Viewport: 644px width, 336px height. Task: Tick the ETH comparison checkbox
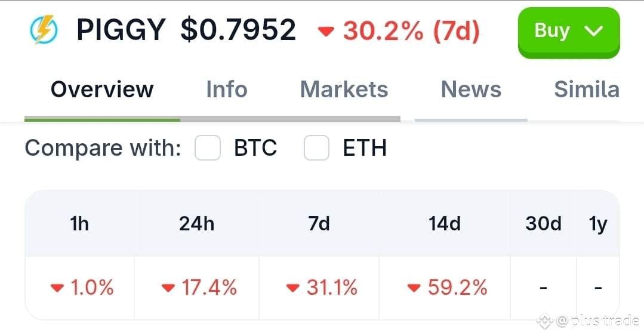coord(316,148)
